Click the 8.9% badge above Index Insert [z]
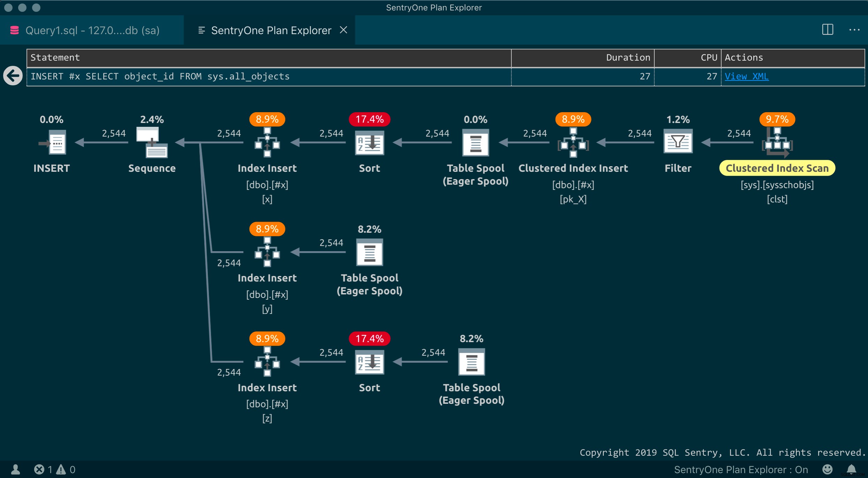The width and height of the screenshot is (868, 478). pos(267,339)
